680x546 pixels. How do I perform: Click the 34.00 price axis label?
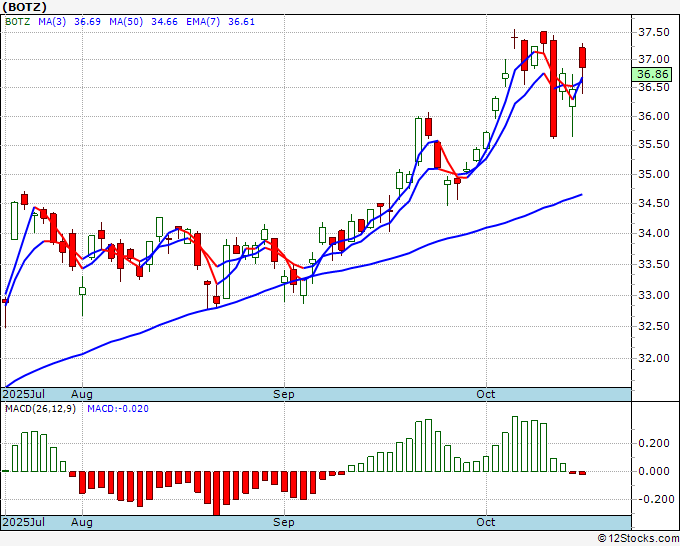654,233
